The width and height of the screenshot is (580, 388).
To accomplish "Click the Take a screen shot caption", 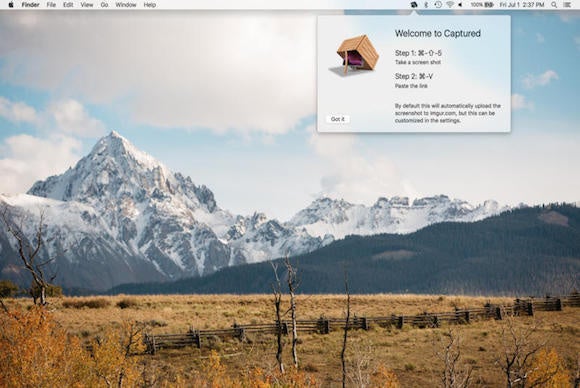I will pos(418,63).
